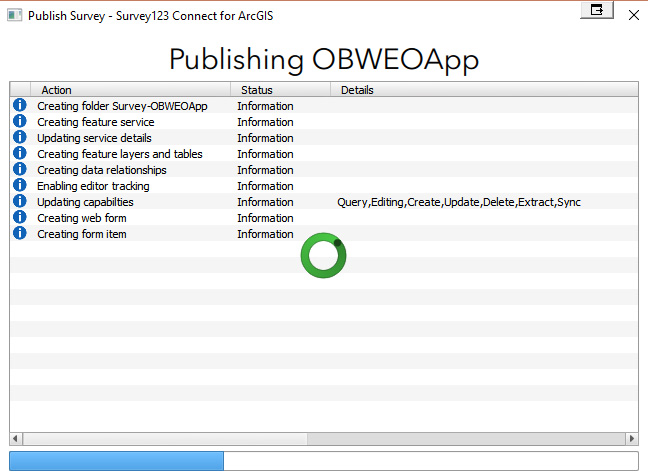
Task: Click Information status of Creating form item
Action: [265, 234]
